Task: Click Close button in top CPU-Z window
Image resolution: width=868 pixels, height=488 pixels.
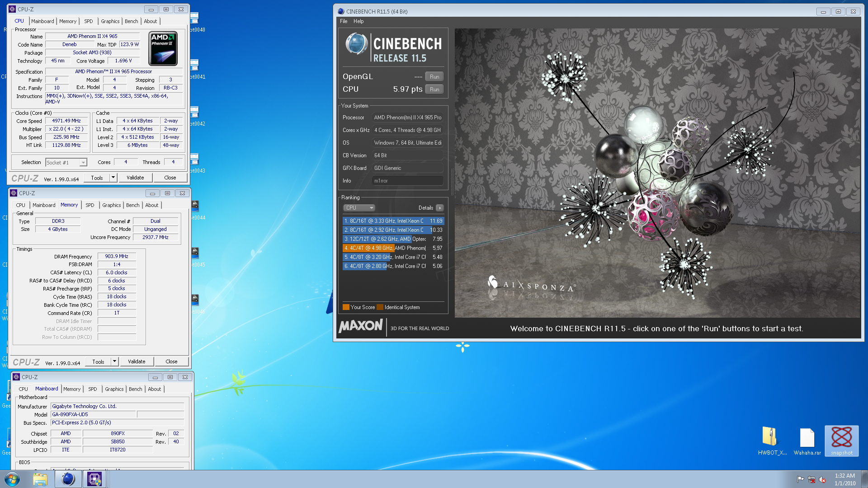Action: 170,178
